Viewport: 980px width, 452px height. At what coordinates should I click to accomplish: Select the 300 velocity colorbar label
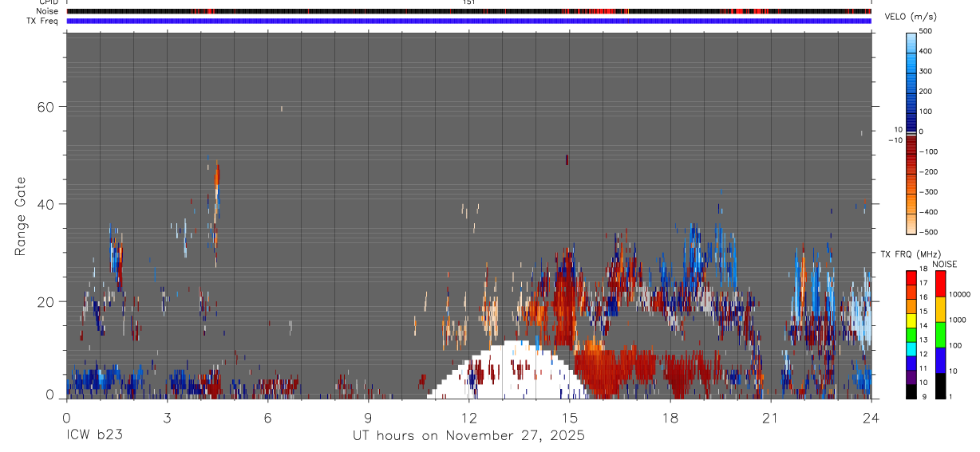927,71
